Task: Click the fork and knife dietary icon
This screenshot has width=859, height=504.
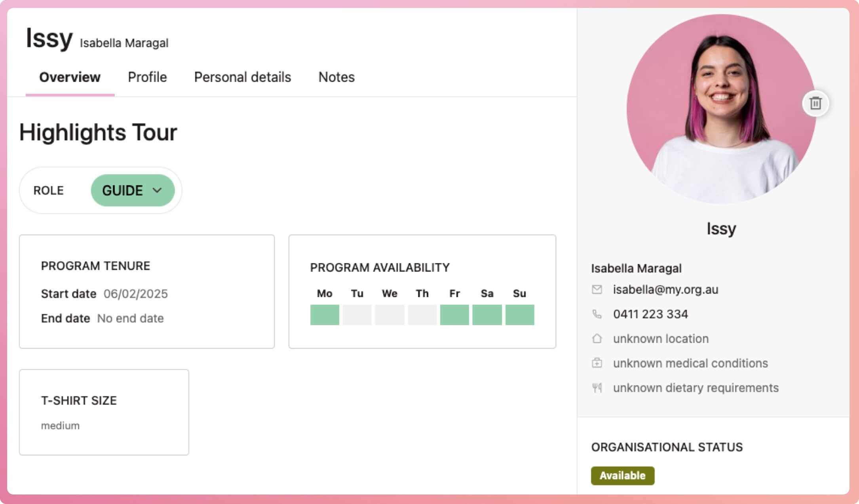Action: [x=597, y=388]
